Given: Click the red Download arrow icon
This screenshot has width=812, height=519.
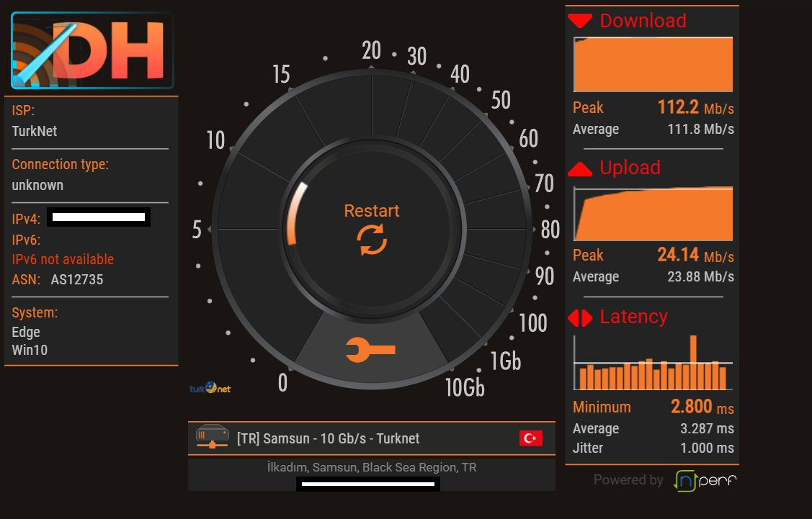Looking at the screenshot, I should tap(580, 21).
